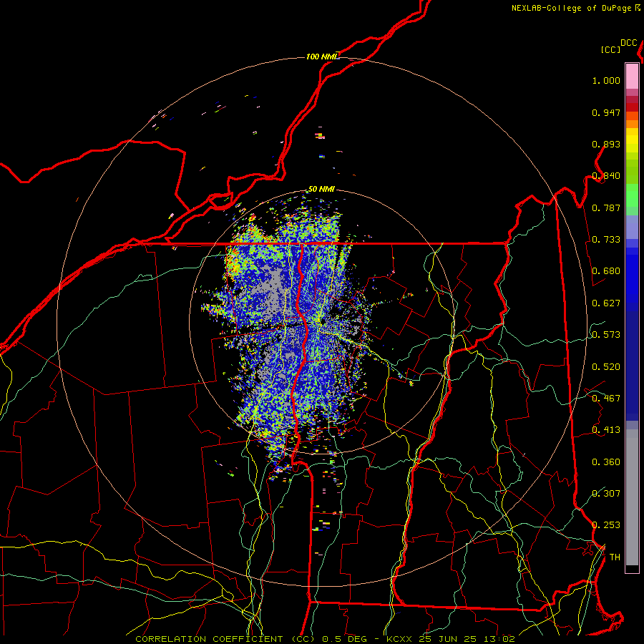Click the 0.413 value on the color scale
Screen dimensions: 644x644
606,430
